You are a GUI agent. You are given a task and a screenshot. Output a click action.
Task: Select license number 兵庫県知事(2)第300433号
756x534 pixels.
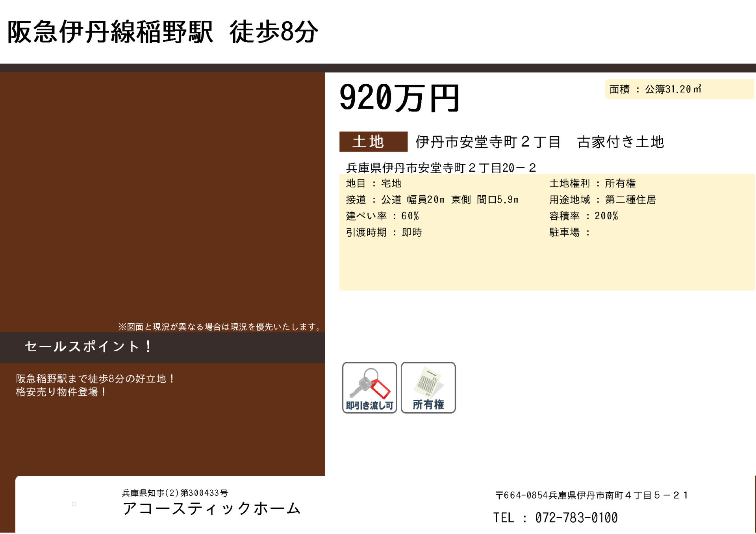(175, 493)
